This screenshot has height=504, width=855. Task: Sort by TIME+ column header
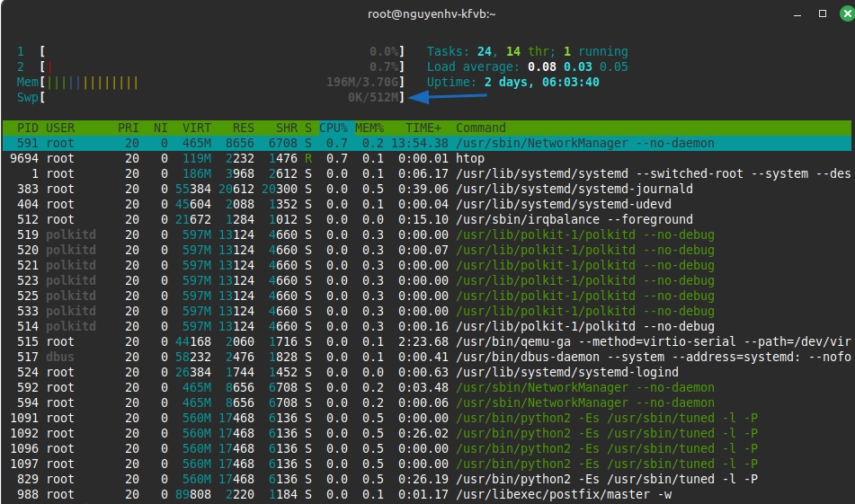[x=423, y=128]
